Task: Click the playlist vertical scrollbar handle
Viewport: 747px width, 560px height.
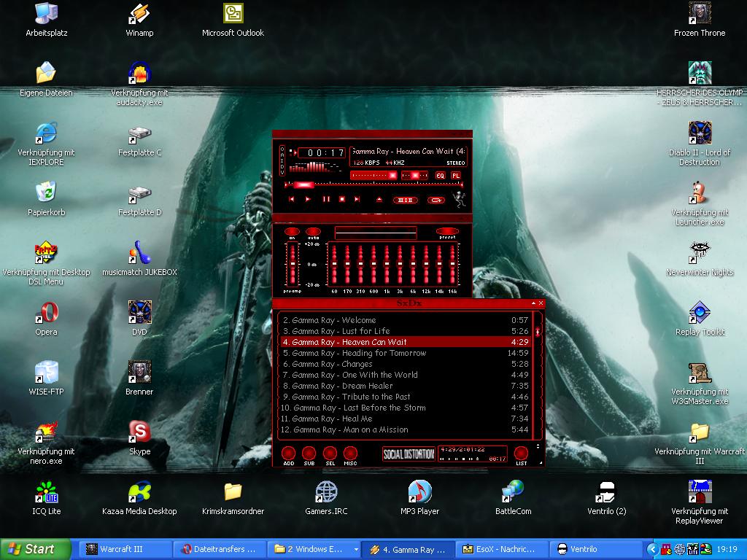Action: pos(538,332)
